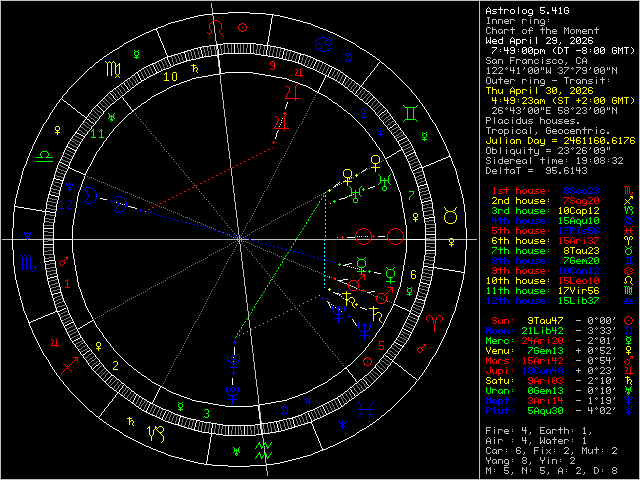Click the Sun glyph in the sidebar Sun row
Screen dimensions: 640x480
pos(629,321)
